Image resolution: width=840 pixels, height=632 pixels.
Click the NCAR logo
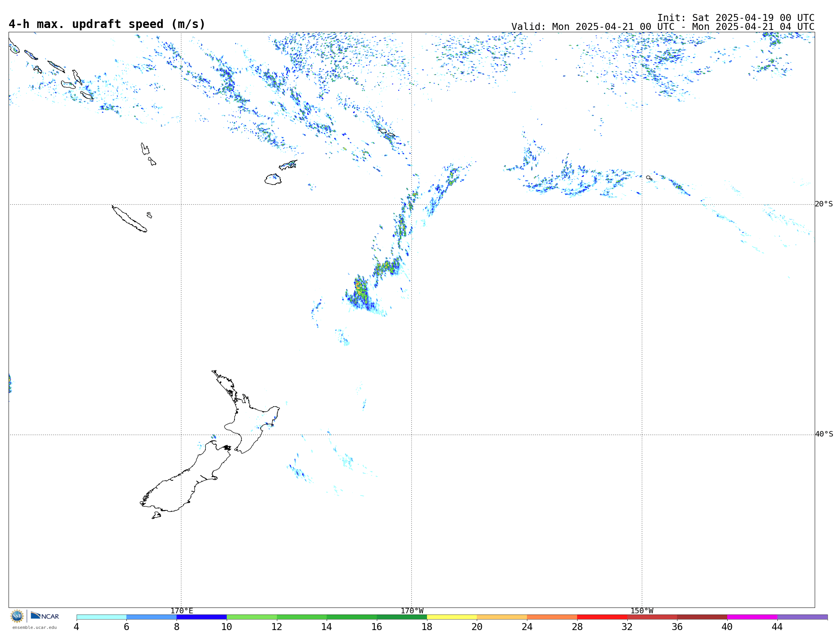click(45, 616)
